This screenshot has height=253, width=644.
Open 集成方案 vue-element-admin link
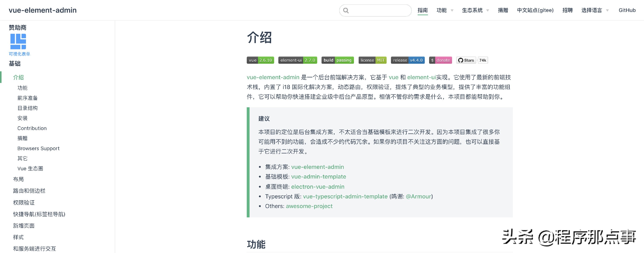(x=317, y=167)
